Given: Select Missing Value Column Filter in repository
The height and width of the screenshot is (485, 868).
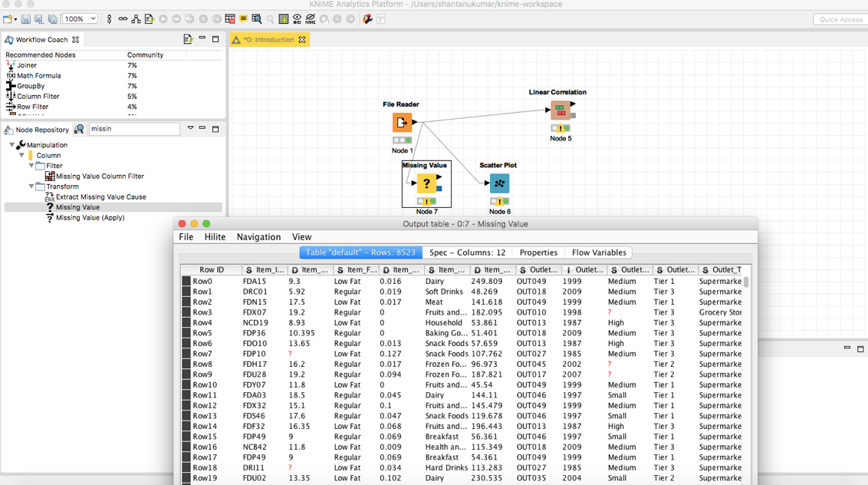Looking at the screenshot, I should [x=100, y=177].
